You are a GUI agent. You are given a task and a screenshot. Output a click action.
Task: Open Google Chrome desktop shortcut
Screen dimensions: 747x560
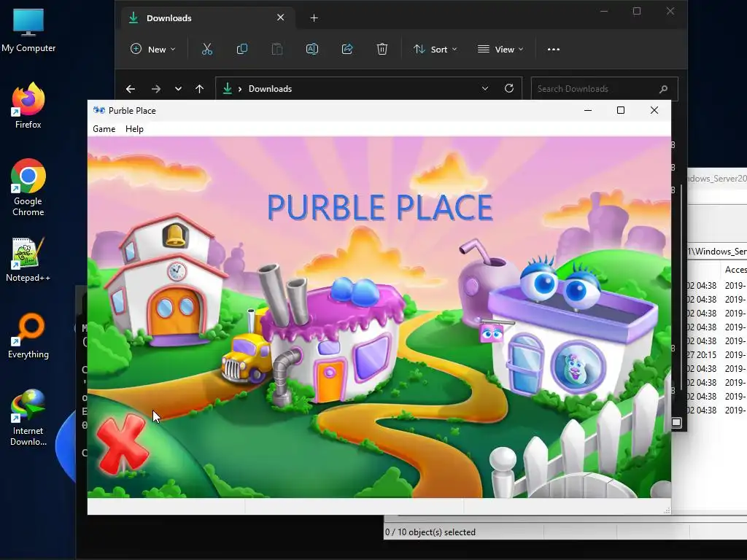[x=28, y=187]
